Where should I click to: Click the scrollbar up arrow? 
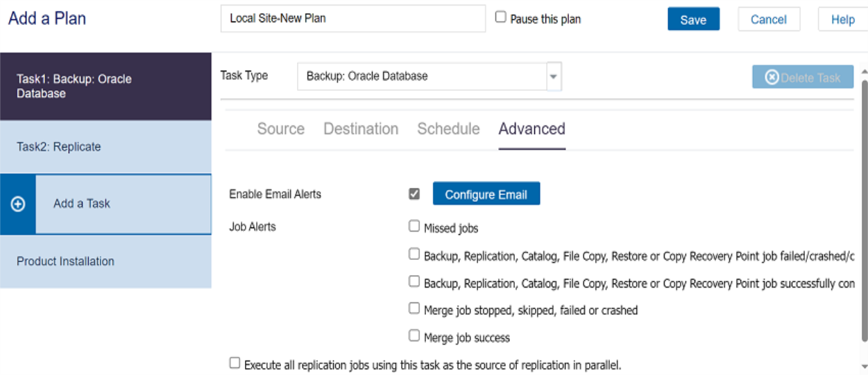(863, 71)
